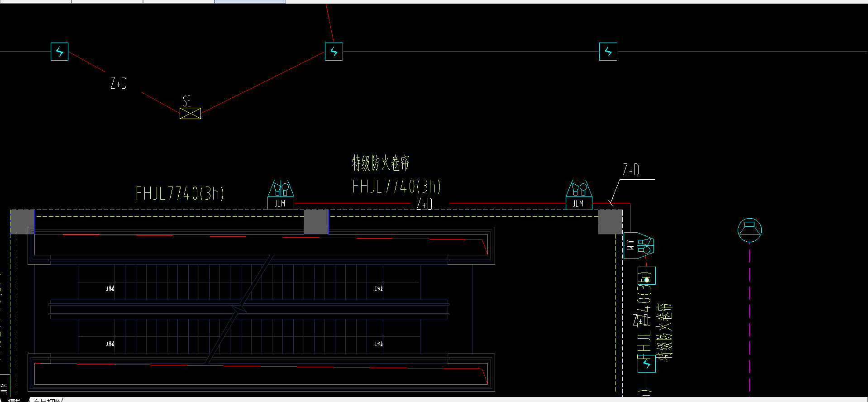This screenshot has width=868, height=402.
Task: Select the lightning-bolt symbol joined to two red lines
Action: click(334, 52)
